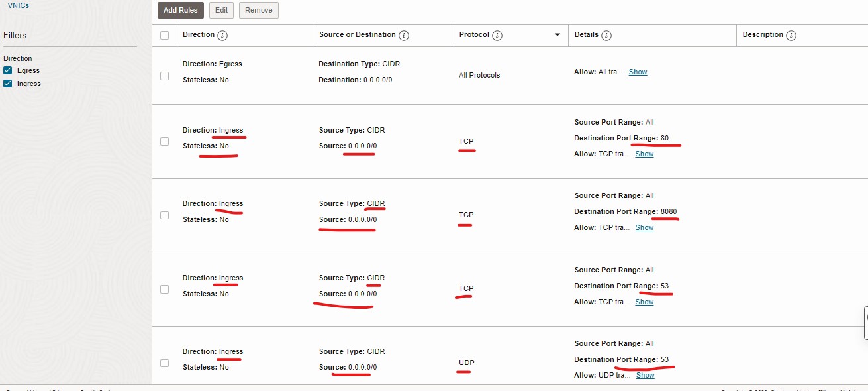Click the Edit button
Viewport: 868px width, 391px height.
(221, 10)
